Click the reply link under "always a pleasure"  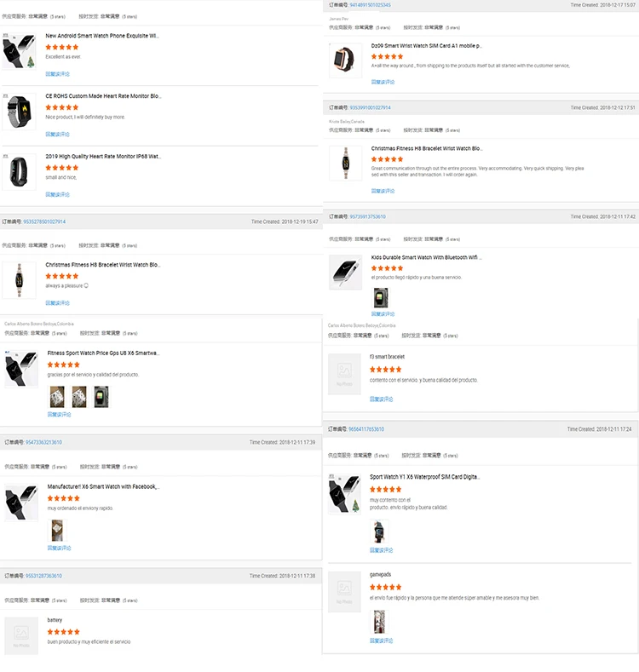click(58, 302)
